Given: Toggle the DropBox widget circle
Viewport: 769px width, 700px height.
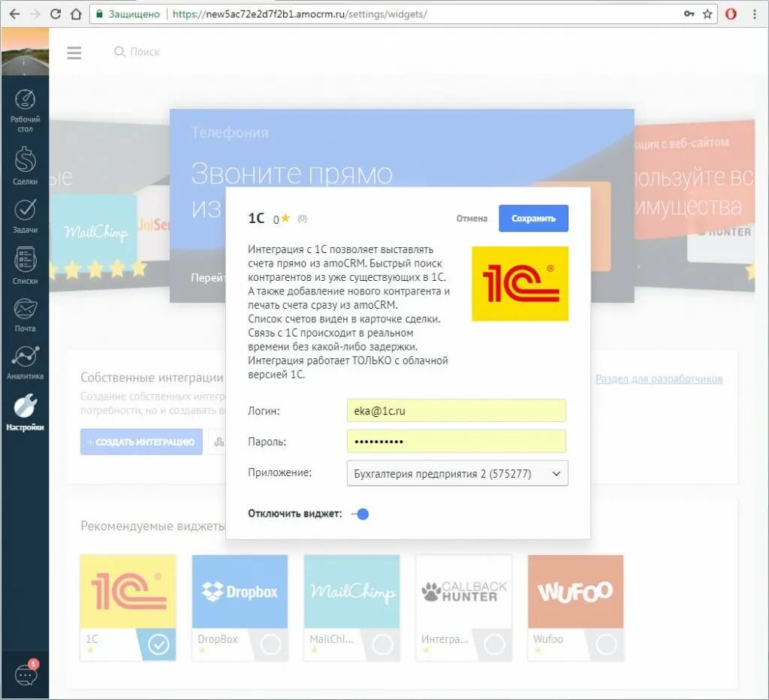Looking at the screenshot, I should pos(270,644).
